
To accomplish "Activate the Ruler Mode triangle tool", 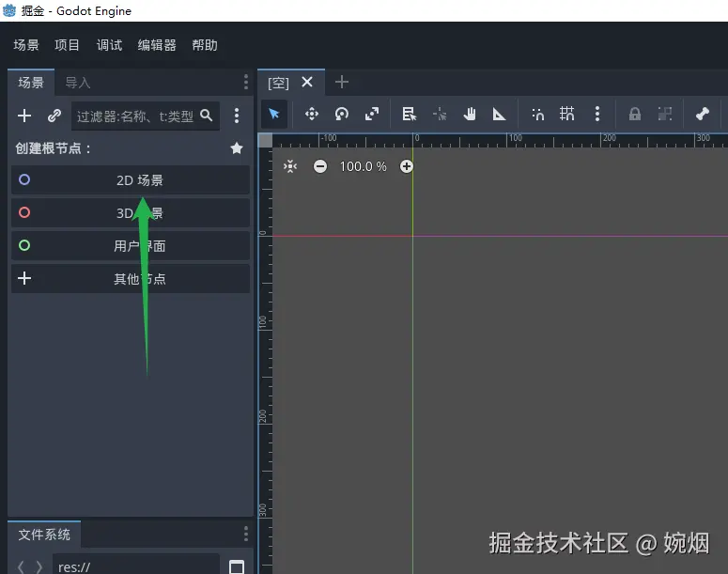I will [499, 114].
